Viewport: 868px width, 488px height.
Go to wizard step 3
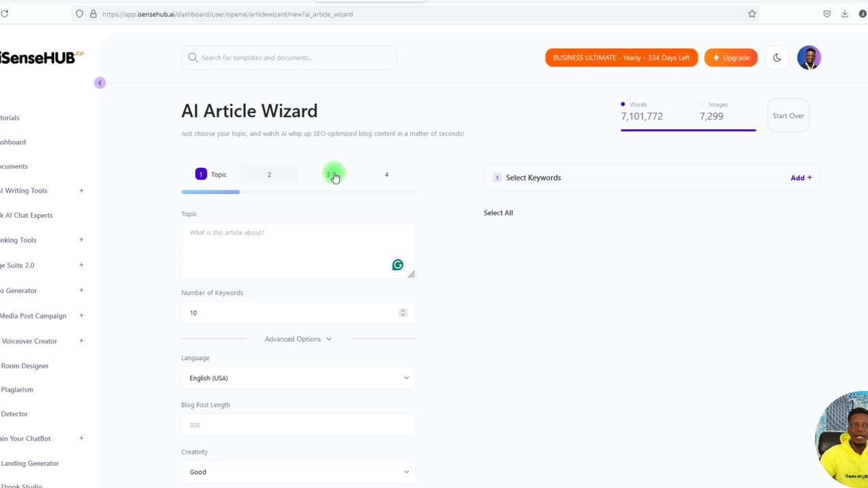click(x=328, y=174)
